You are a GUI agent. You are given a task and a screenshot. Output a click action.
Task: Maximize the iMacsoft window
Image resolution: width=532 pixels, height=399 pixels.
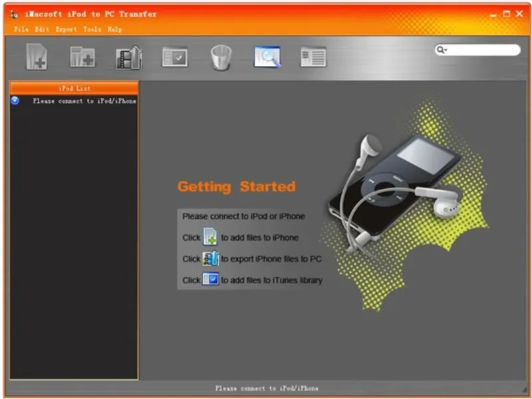click(x=506, y=14)
